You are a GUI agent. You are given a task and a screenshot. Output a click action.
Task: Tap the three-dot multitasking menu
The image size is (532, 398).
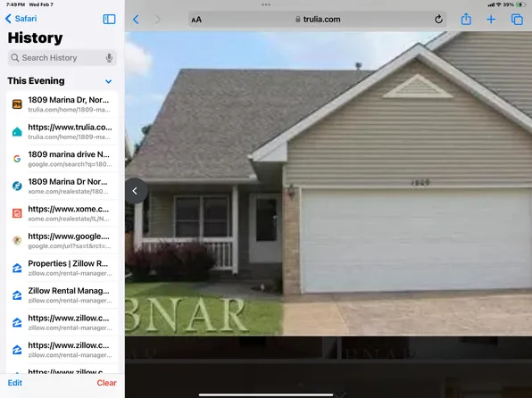coord(266,4)
